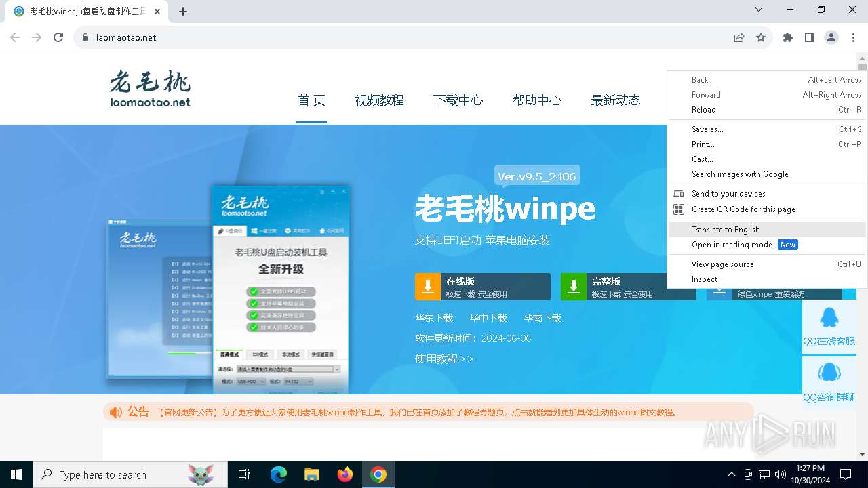Launch Firefox from taskbar

(x=345, y=474)
